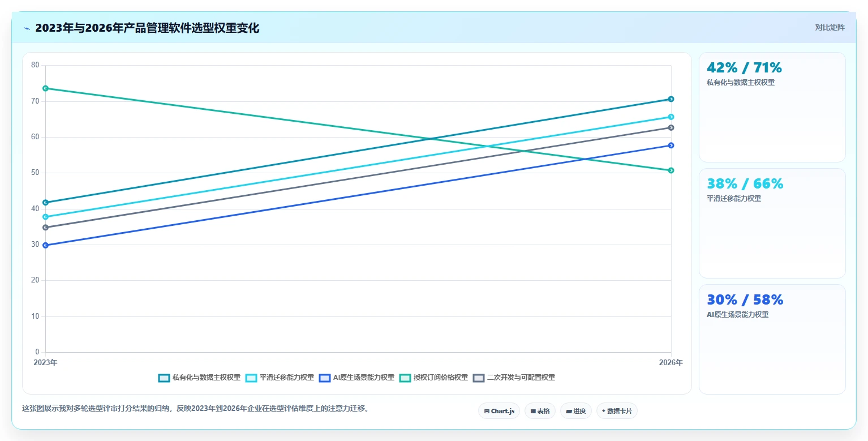This screenshot has height=441, width=868.
Task: Toggle the 平滑迁移能力权重 legend swatch
Action: [x=251, y=378]
